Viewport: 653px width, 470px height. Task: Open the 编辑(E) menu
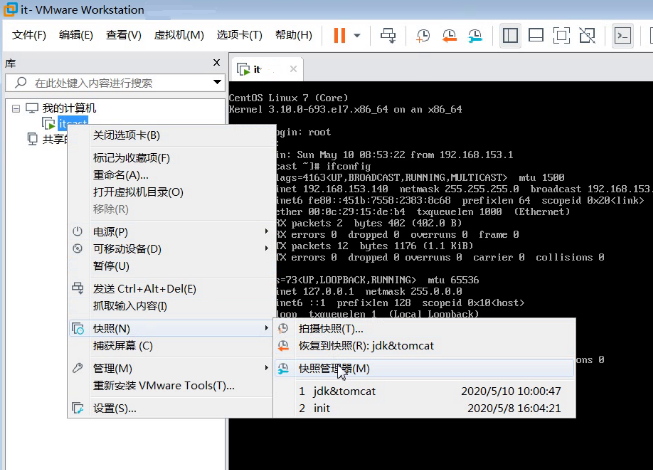coord(76,35)
